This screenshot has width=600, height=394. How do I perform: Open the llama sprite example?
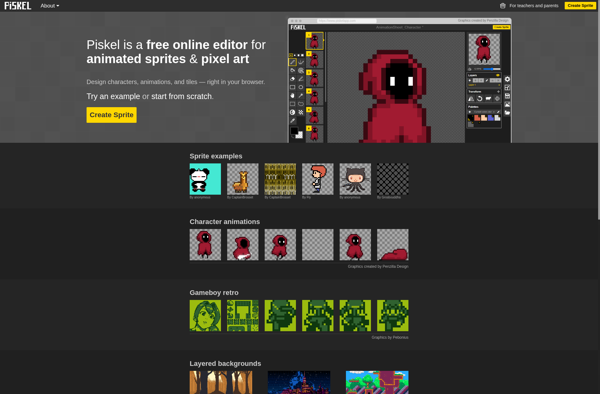click(x=243, y=179)
